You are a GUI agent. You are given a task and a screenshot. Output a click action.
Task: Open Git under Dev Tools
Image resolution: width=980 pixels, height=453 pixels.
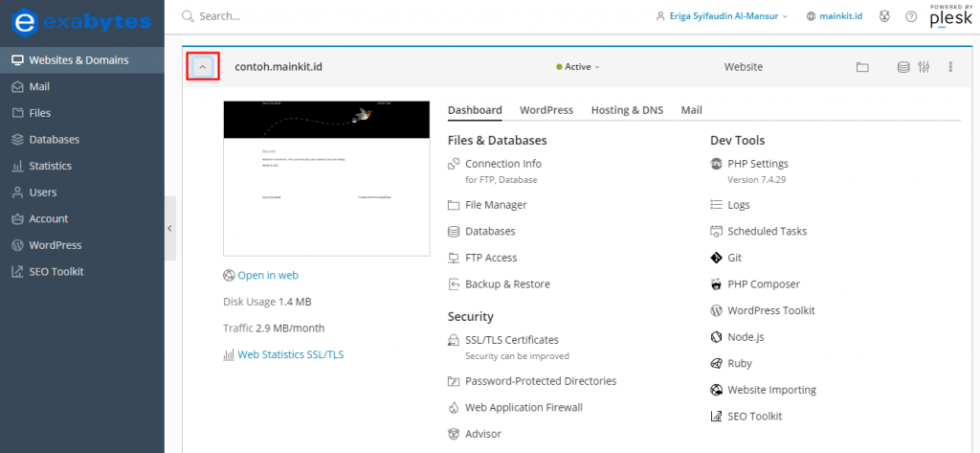pos(734,258)
